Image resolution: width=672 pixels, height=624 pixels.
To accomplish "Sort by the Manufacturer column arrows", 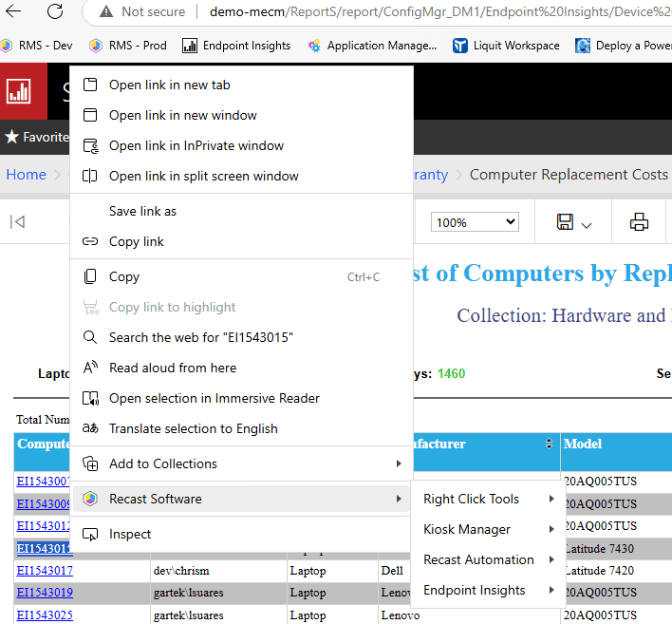I will pos(549,444).
